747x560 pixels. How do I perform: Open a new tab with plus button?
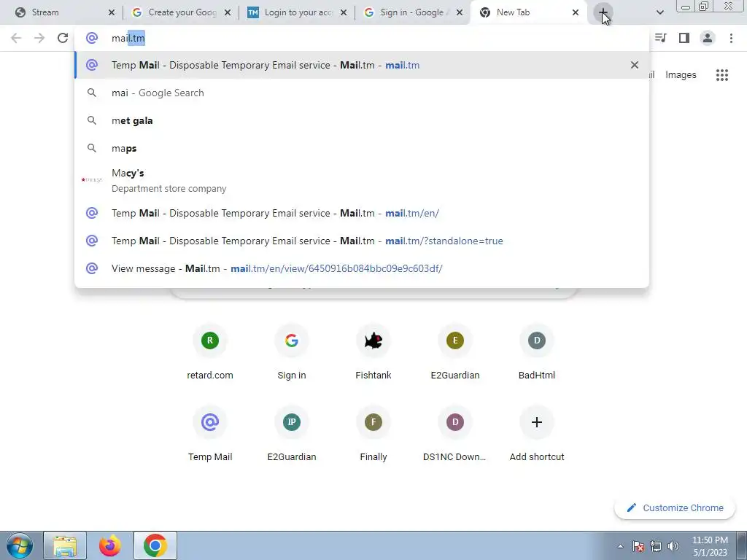pos(603,13)
